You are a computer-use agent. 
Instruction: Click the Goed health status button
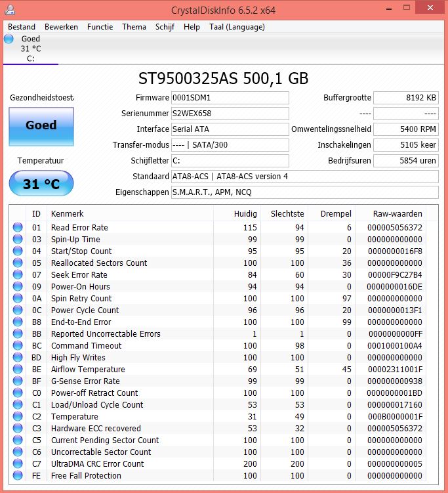(x=41, y=127)
